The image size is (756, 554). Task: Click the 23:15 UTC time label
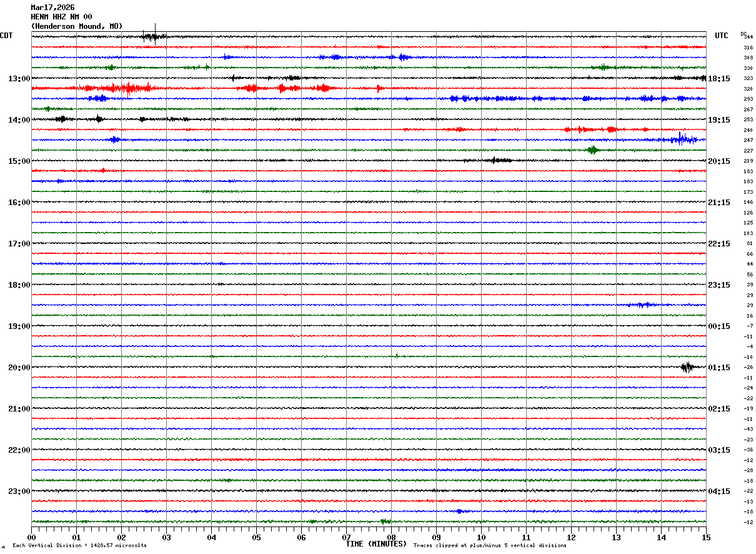point(719,285)
